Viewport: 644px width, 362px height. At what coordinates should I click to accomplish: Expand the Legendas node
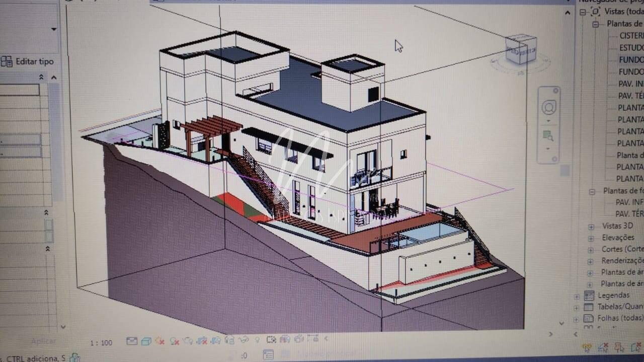(x=577, y=296)
